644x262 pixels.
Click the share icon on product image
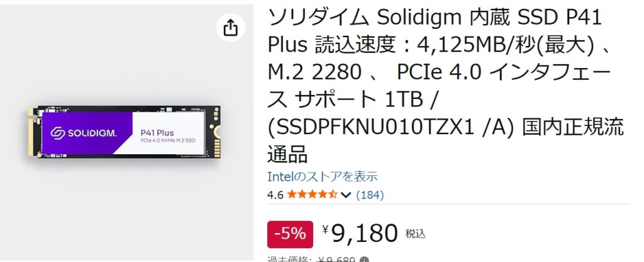(231, 28)
